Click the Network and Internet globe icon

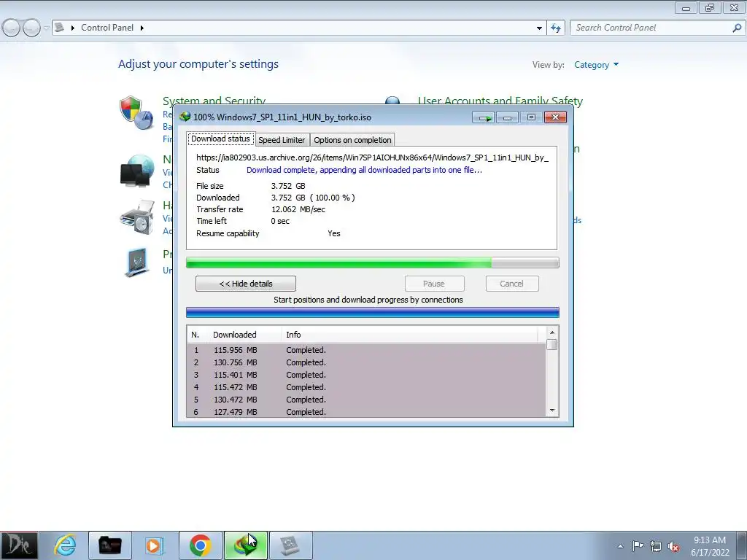pyautogui.click(x=137, y=171)
